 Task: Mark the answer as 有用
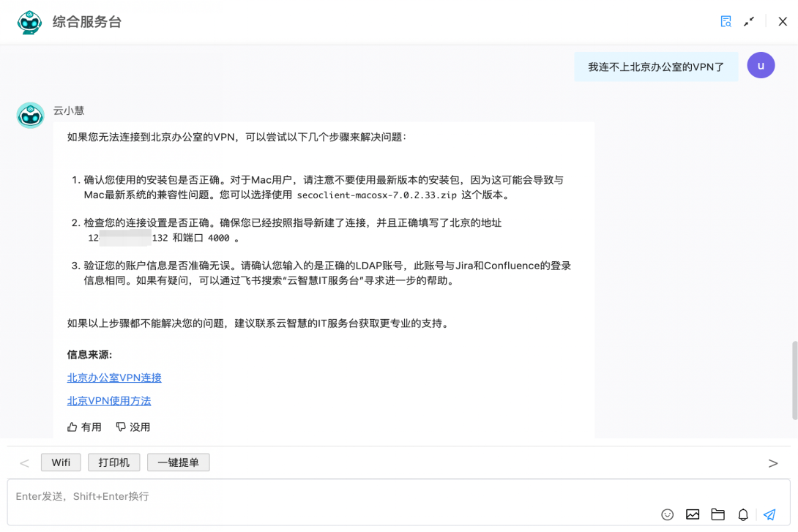(x=83, y=427)
